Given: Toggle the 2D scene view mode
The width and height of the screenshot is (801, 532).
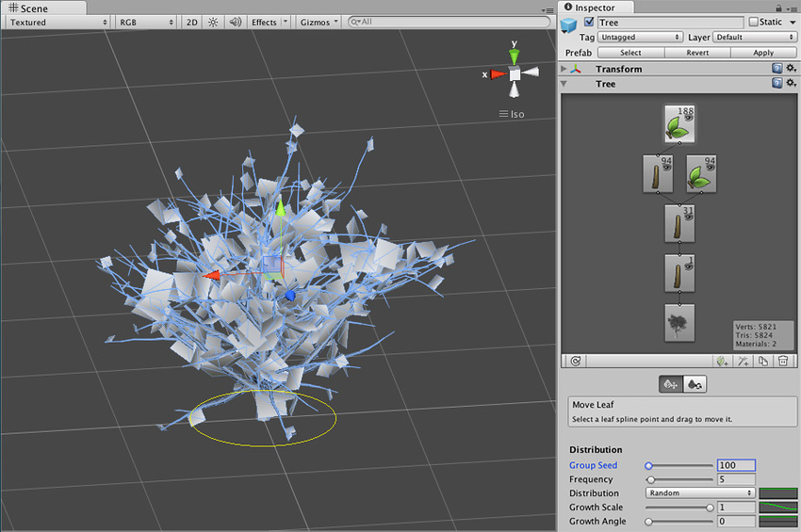Looking at the screenshot, I should pos(191,22).
